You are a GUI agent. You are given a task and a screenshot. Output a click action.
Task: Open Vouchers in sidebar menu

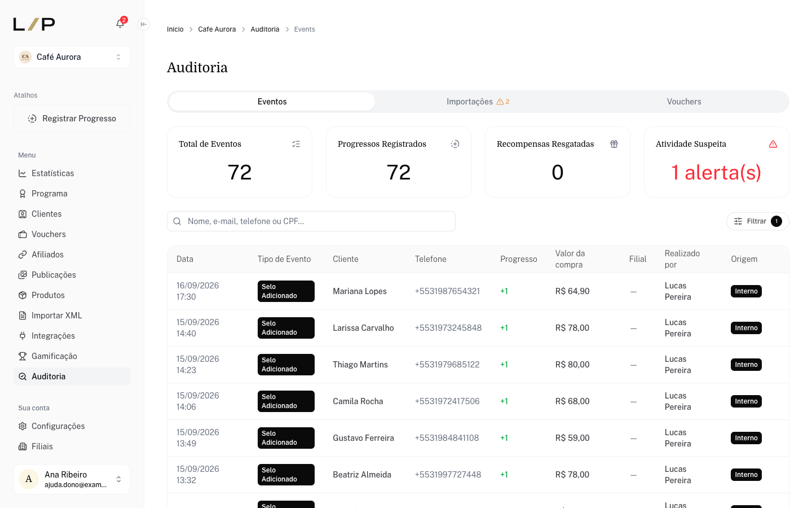(x=72, y=234)
